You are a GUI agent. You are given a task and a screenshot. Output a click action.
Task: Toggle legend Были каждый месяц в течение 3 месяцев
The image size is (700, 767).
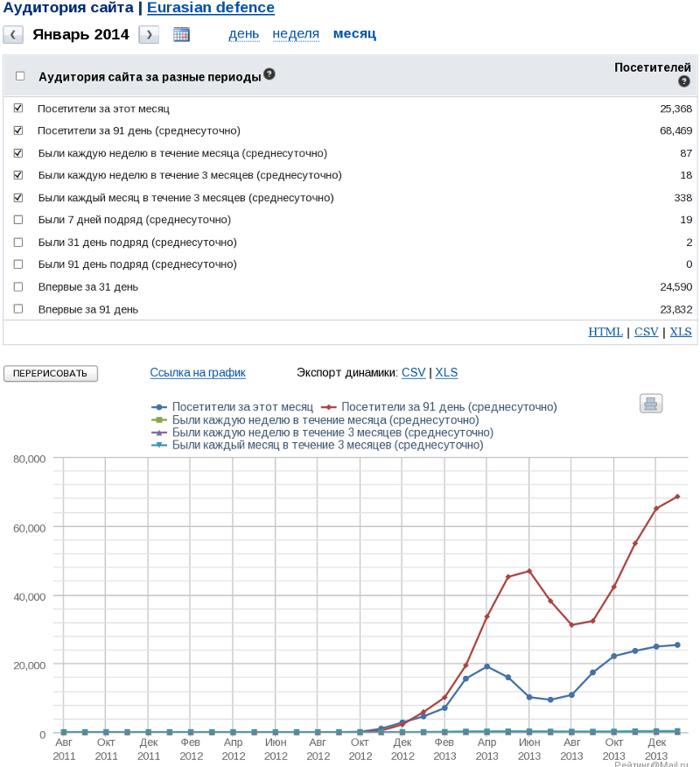[x=318, y=445]
